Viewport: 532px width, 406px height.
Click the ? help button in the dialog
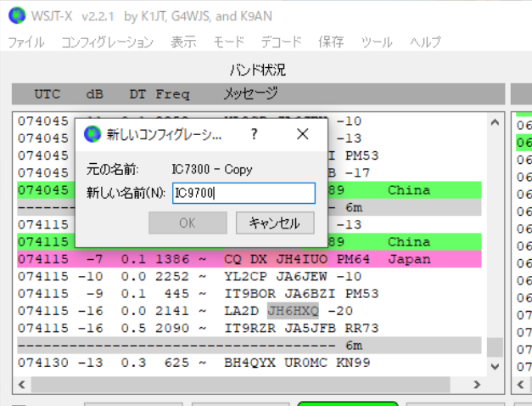[255, 134]
